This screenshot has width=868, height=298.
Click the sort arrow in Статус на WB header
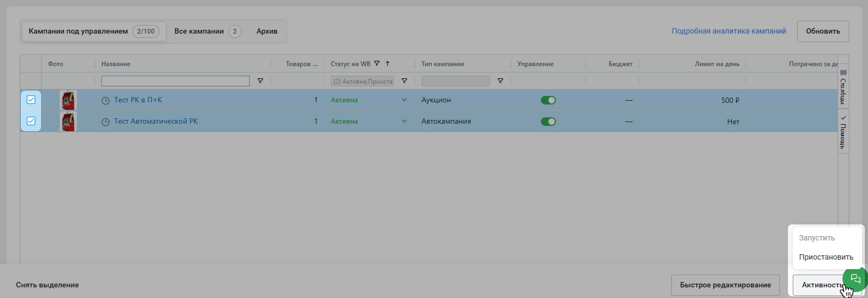(x=388, y=63)
